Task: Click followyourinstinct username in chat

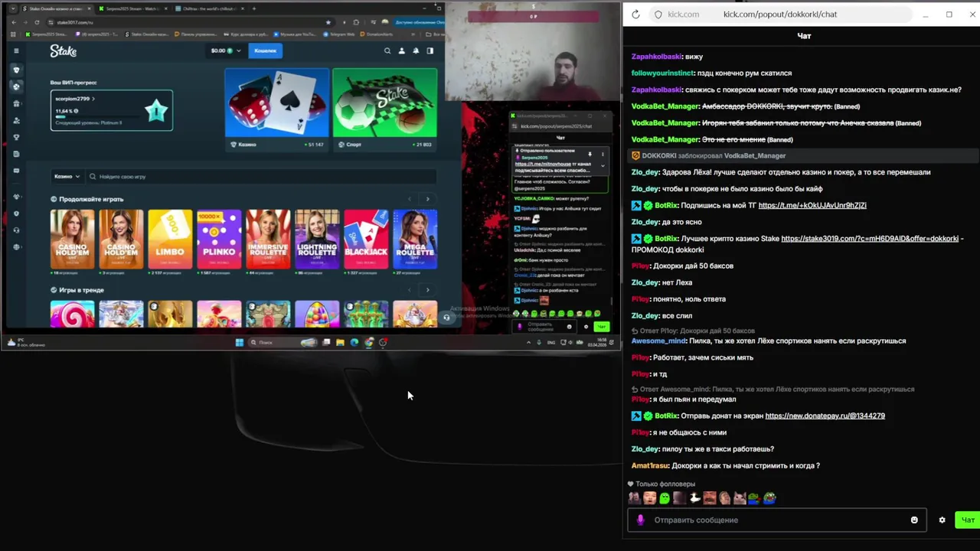Action: [x=663, y=73]
